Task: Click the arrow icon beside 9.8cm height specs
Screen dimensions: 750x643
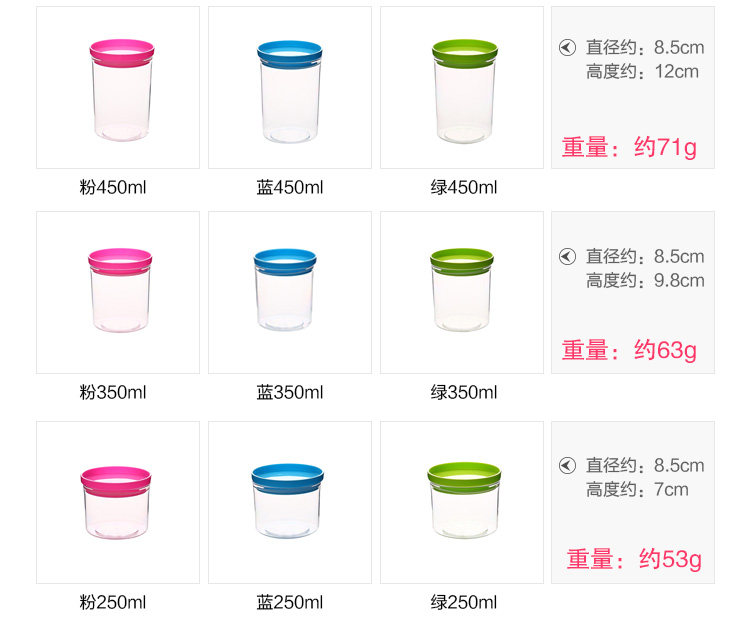Action: (x=567, y=256)
